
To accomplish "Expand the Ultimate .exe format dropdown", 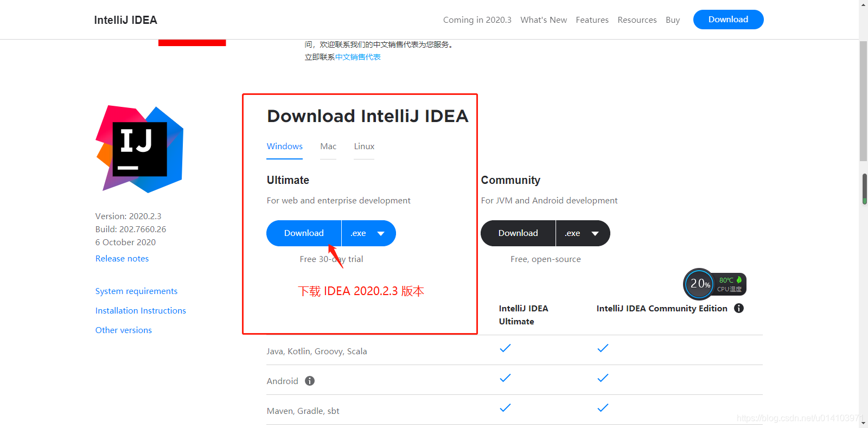I will pyautogui.click(x=368, y=233).
